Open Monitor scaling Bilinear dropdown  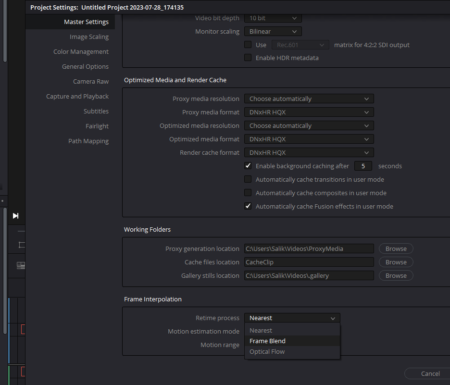273,32
